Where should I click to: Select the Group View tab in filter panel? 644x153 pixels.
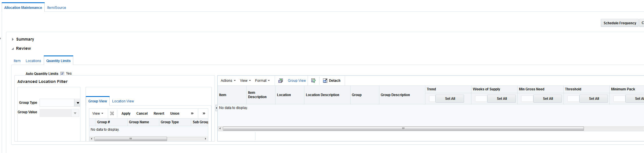point(98,101)
